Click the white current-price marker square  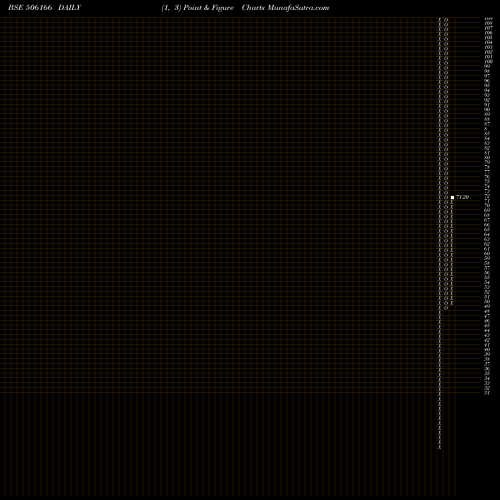(x=452, y=197)
